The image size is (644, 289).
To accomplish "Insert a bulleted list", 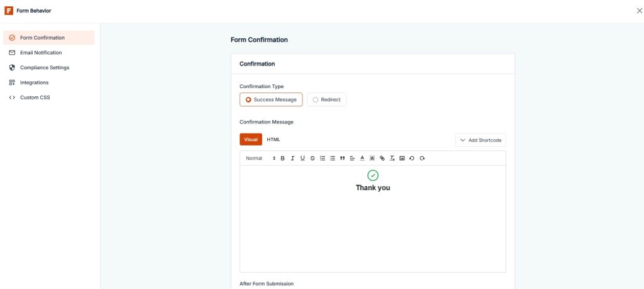I will [332, 158].
